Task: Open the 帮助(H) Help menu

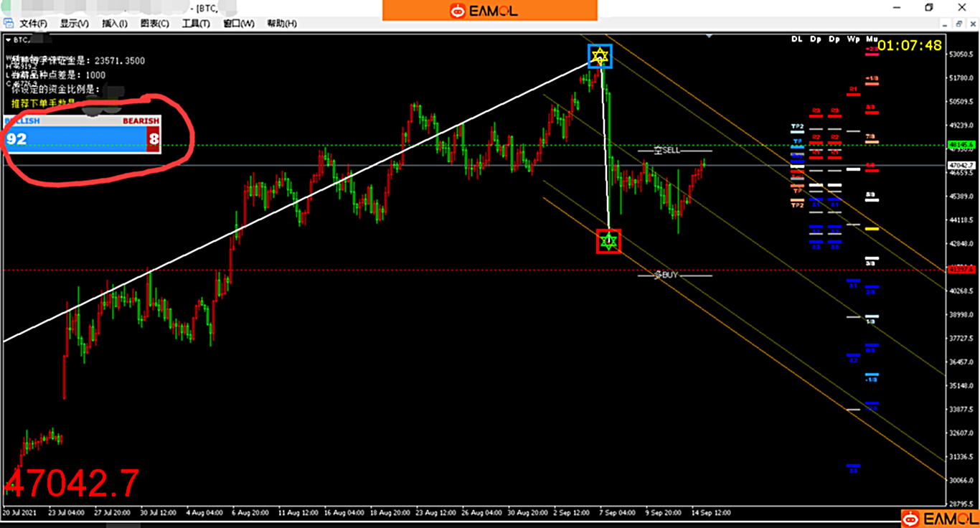Action: coord(281,24)
